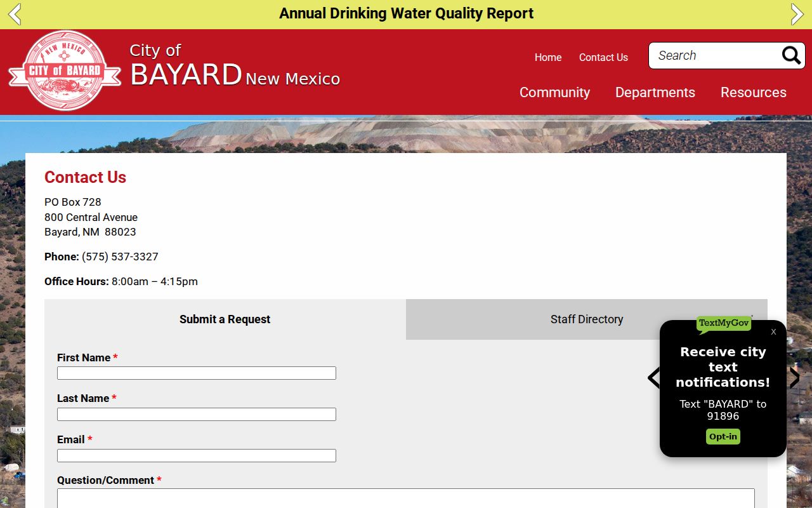Click the '800 Central Avenue' address line
Image resolution: width=812 pixels, height=508 pixels.
[x=91, y=217]
